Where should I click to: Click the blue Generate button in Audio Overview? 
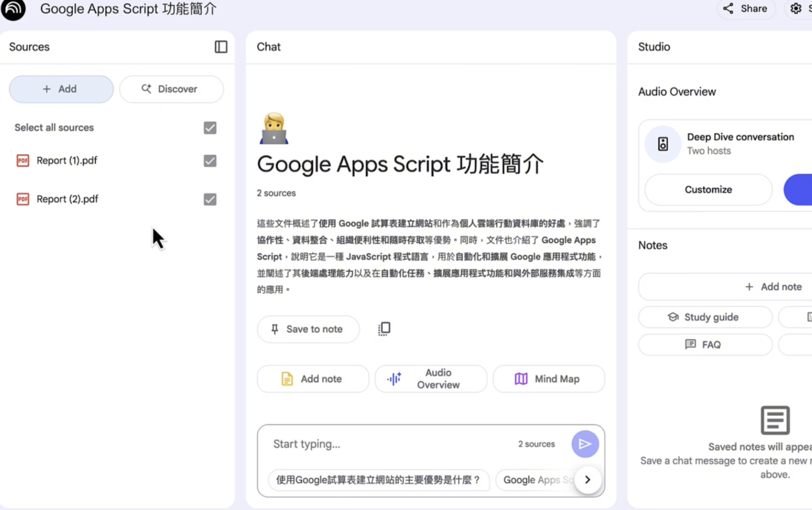(x=798, y=190)
